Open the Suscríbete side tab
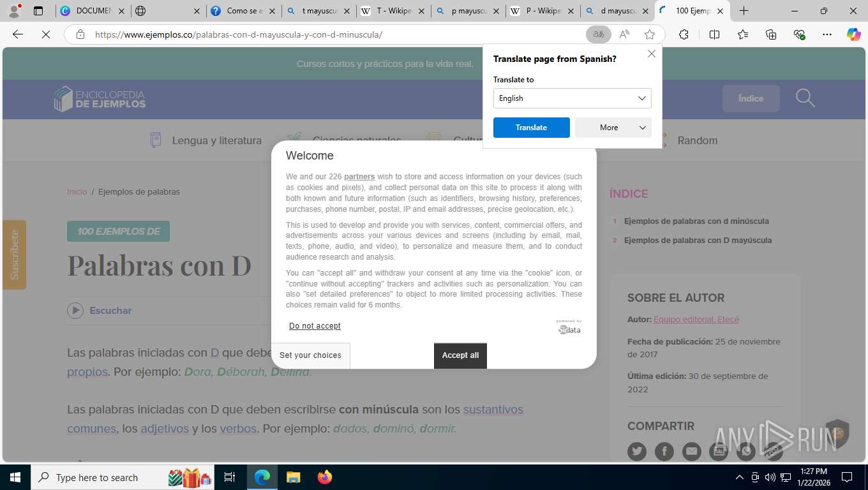The image size is (868, 490). (14, 255)
